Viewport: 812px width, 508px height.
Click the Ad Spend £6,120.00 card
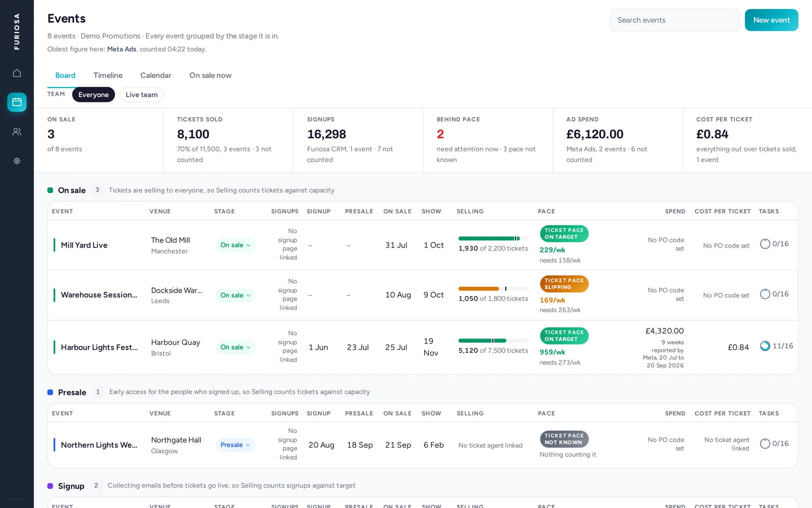pos(618,140)
